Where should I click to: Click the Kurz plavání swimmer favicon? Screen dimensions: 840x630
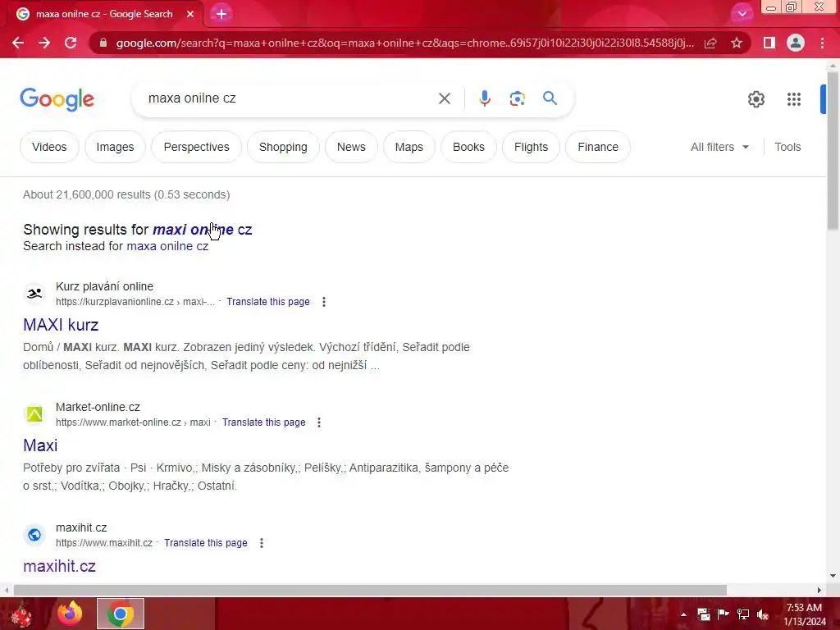coord(34,293)
